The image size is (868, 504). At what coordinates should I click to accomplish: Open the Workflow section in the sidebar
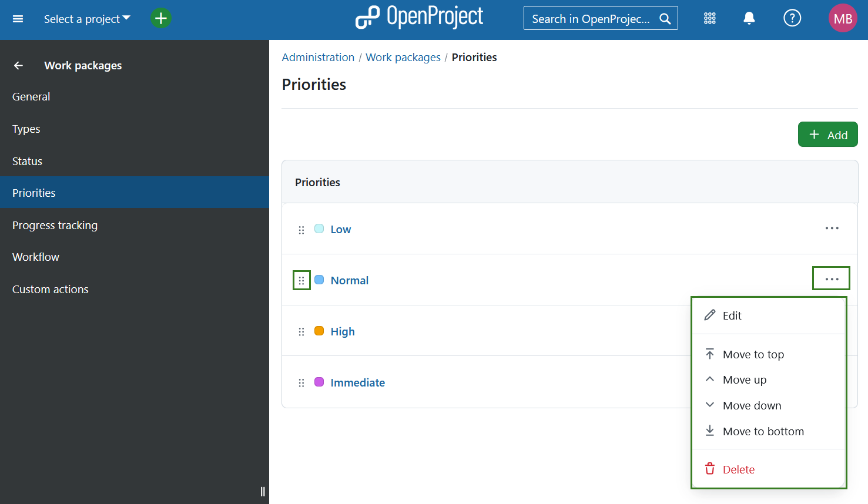click(x=36, y=257)
